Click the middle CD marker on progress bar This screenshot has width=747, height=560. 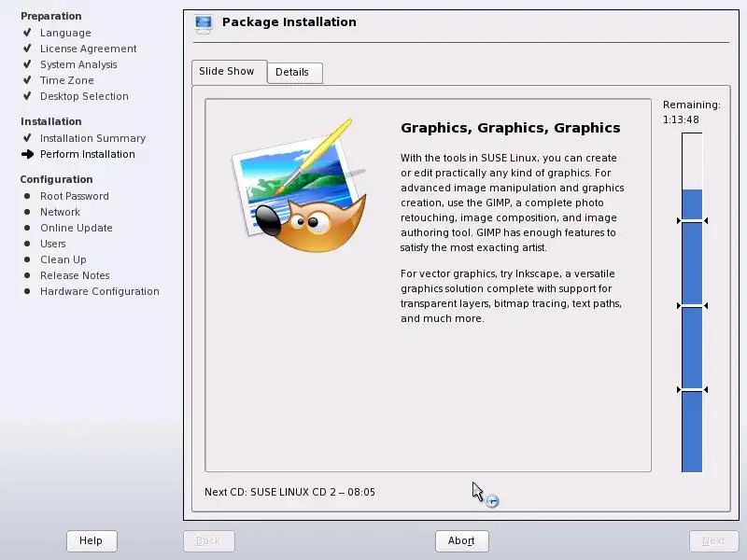[x=692, y=306]
